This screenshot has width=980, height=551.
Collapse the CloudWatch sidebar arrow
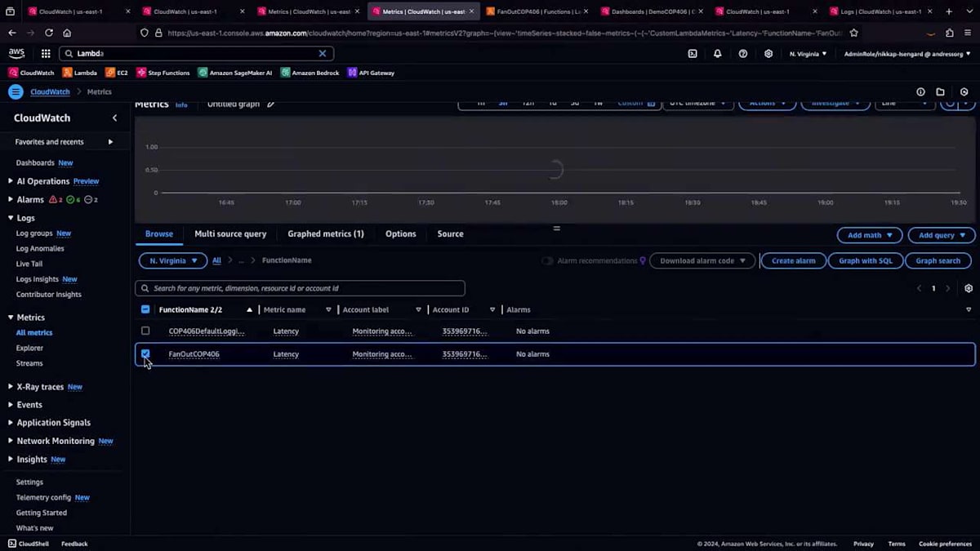pyautogui.click(x=114, y=118)
